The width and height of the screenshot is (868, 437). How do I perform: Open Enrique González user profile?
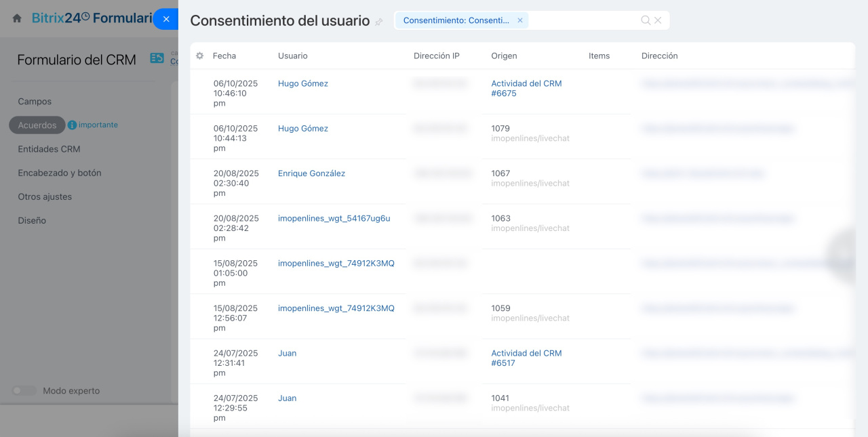point(311,173)
